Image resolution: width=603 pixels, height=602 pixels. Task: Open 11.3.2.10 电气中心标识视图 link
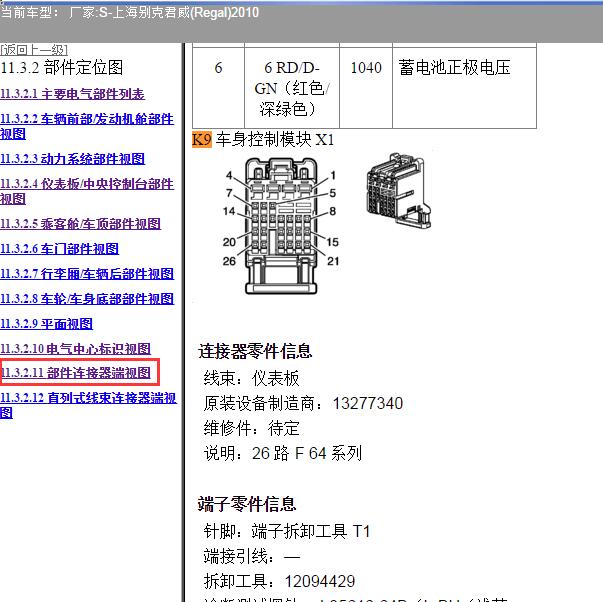click(x=75, y=349)
